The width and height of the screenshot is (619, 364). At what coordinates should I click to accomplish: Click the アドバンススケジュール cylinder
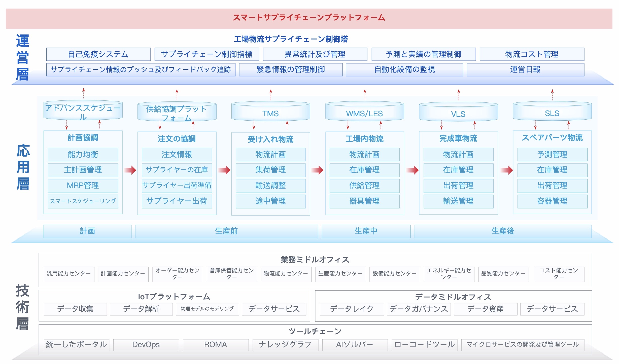coord(83,110)
